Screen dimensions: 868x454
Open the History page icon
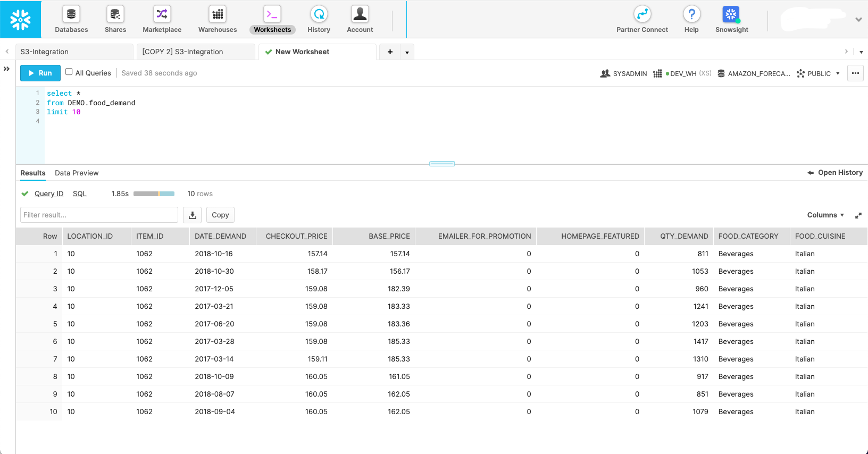click(x=319, y=15)
